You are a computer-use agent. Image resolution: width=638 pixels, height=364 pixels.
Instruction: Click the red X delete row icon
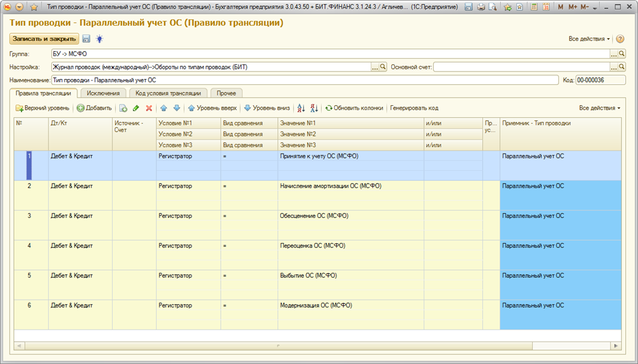pyautogui.click(x=149, y=108)
